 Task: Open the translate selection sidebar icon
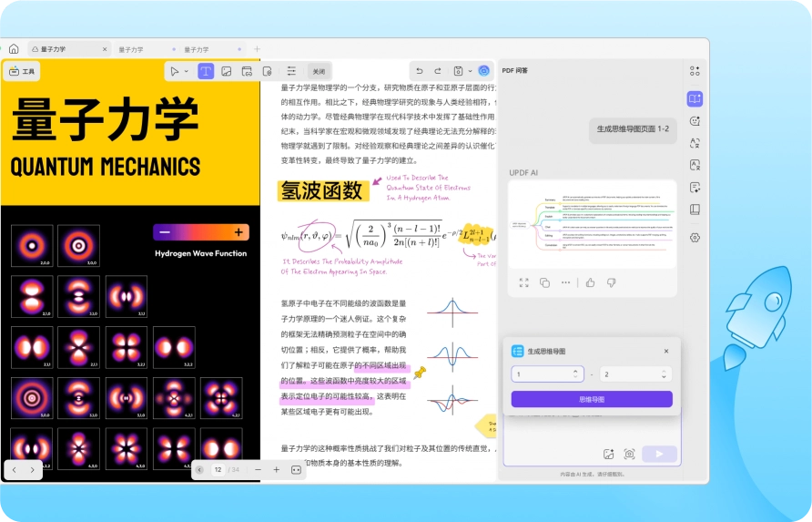(x=695, y=143)
